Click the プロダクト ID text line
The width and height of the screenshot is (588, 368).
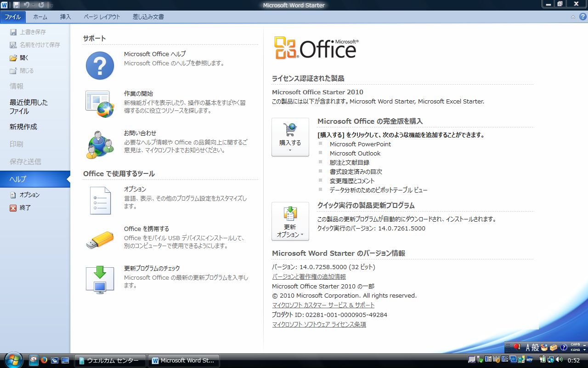pos(330,315)
